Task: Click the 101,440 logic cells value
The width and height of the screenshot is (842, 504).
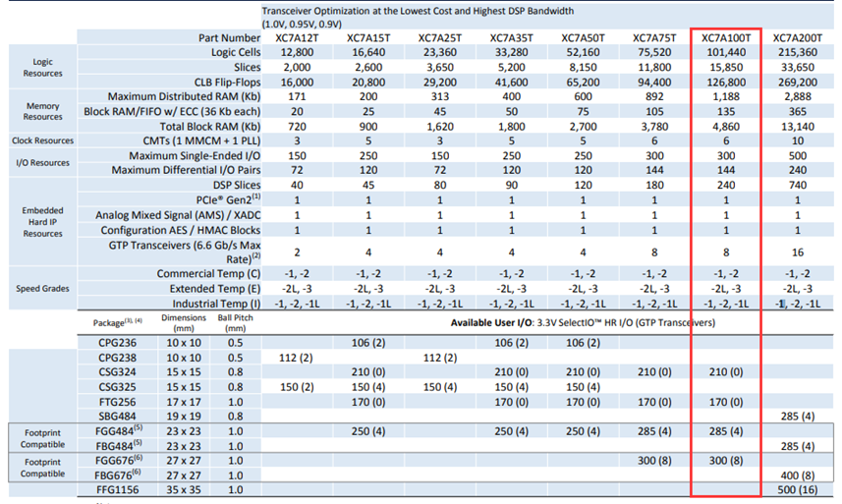Action: point(726,53)
